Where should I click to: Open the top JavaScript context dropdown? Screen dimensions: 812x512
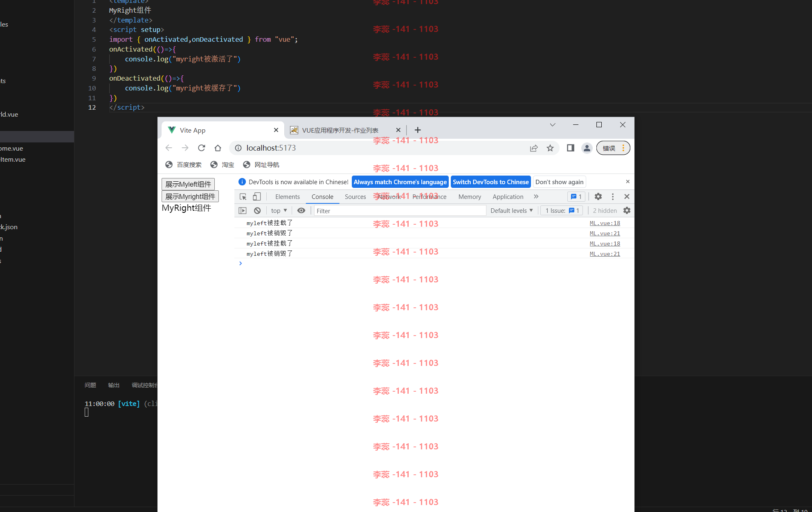(279, 210)
